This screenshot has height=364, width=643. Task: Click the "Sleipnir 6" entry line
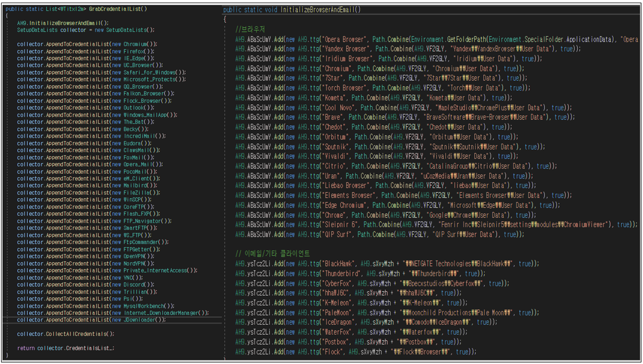436,225
